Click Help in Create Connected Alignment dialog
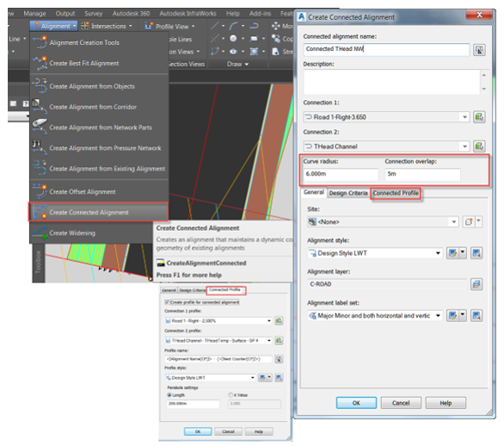 [446, 403]
